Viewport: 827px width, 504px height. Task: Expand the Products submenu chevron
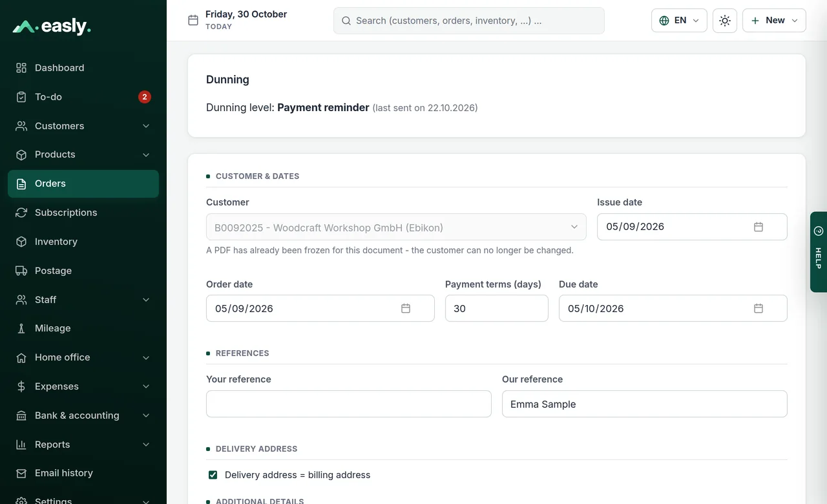click(146, 155)
